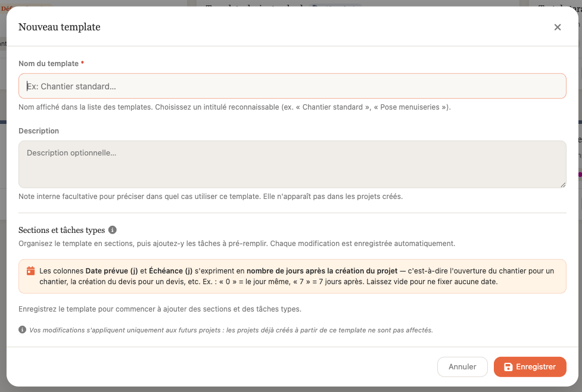Viewport: 582px width, 392px height.
Task: Click the calendar icon in the orange notice
Action: pos(31,271)
